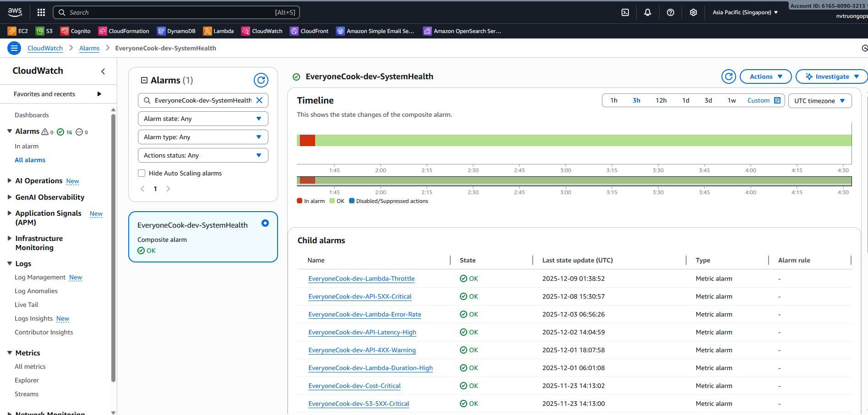Select the 3h time range

pos(636,100)
